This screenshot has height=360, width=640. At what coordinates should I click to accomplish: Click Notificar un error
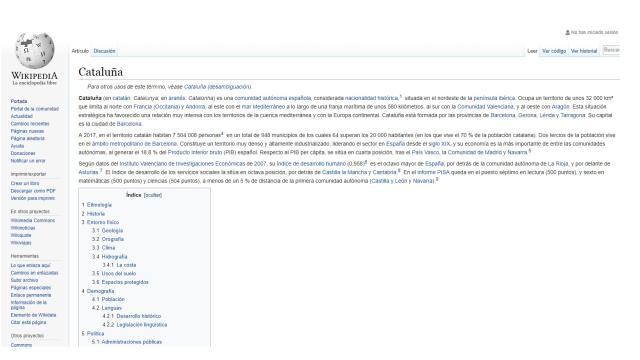[28, 161]
